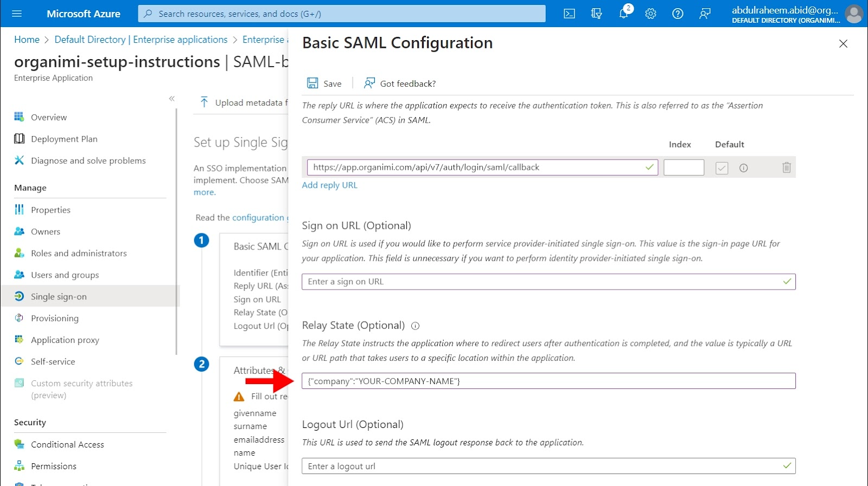
Task: Click the Upload metadata file button
Action: click(244, 103)
